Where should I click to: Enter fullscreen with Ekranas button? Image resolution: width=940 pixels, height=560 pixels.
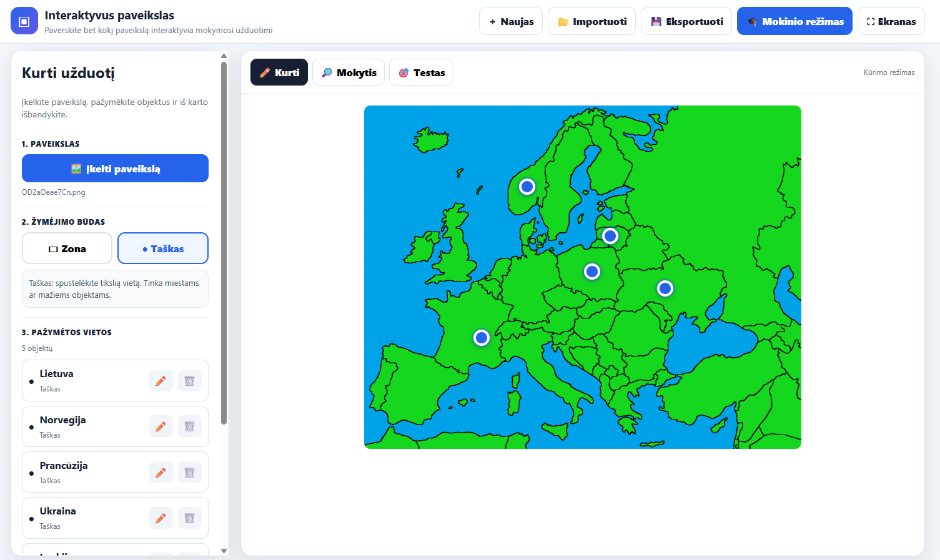891,21
